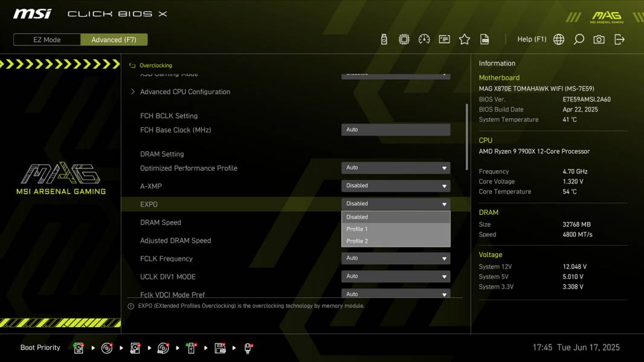
Task: Click the exit door icon
Action: click(x=619, y=39)
